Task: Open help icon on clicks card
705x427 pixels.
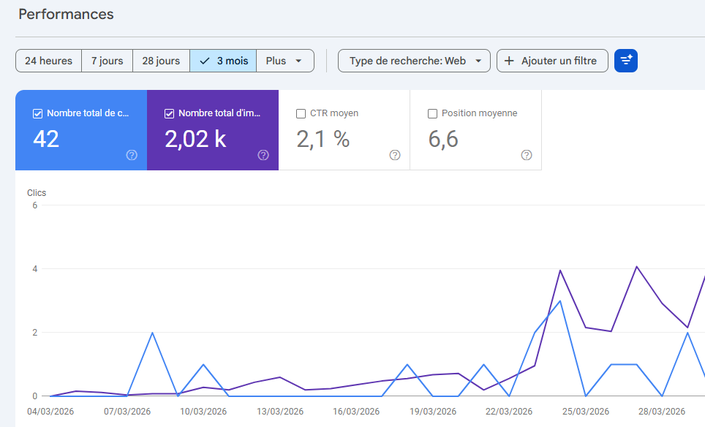Action: 132,155
